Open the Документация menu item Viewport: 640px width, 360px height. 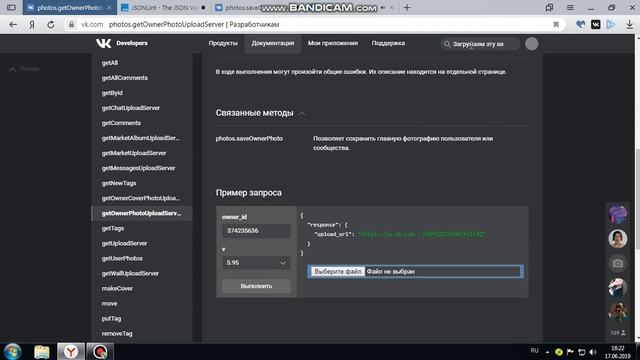273,43
